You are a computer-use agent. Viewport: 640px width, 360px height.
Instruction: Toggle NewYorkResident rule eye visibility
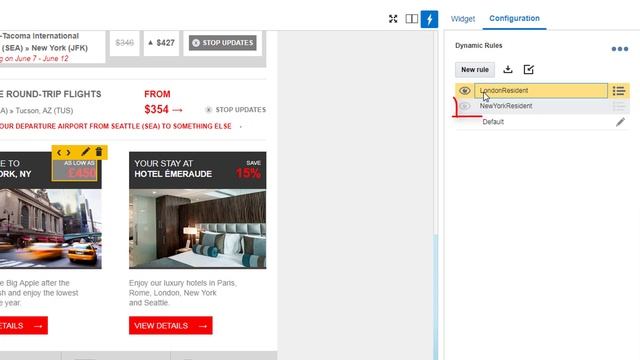(x=464, y=106)
